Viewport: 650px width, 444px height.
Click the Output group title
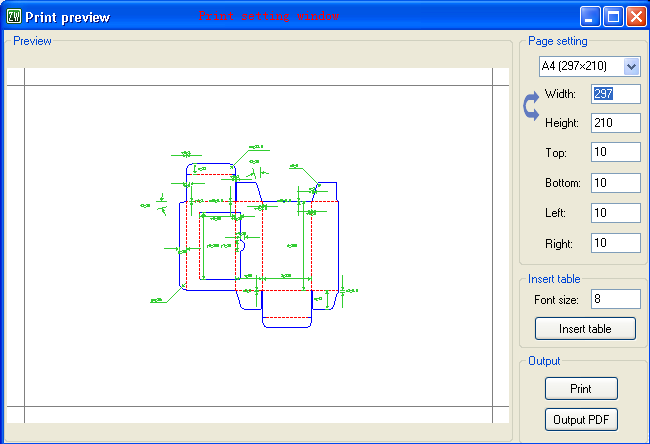click(x=544, y=361)
